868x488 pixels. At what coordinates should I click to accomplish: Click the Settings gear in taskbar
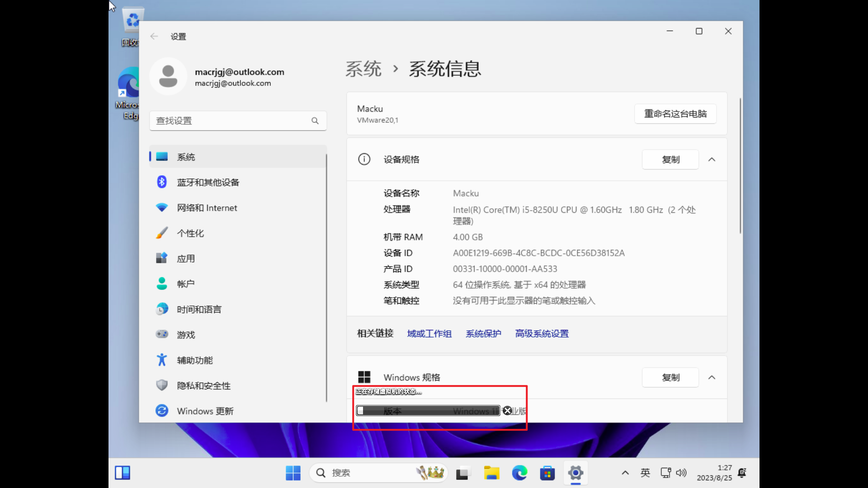pos(576,473)
